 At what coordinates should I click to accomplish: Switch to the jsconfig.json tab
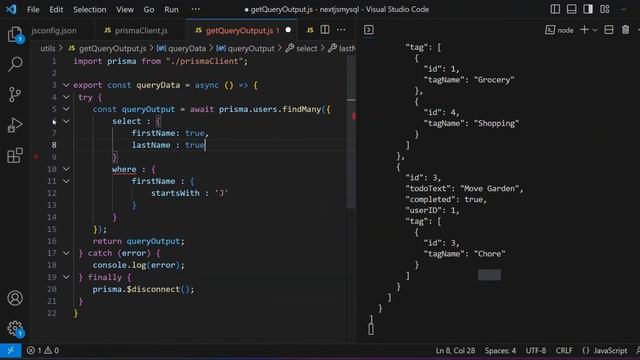coord(54,30)
